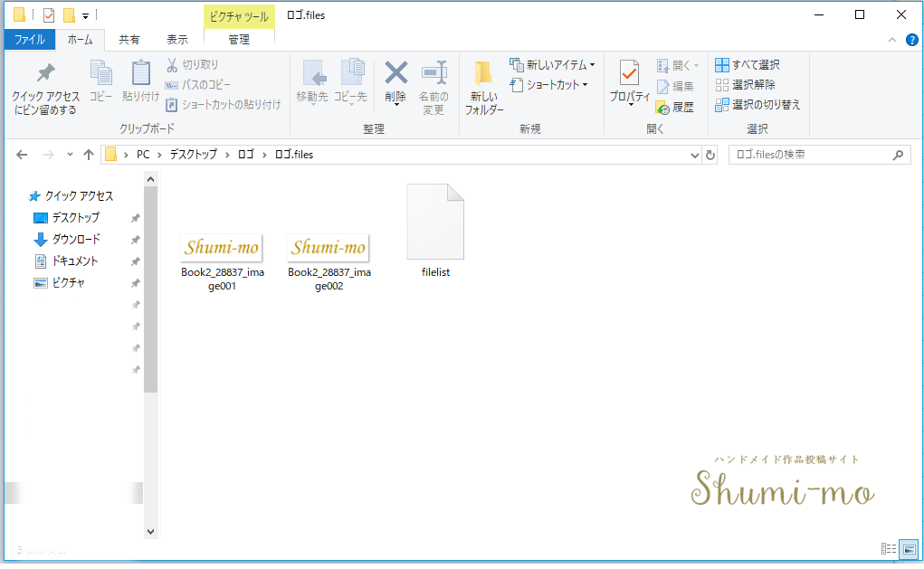Click Select All (すべて選択)
924x569 pixels.
[x=748, y=65]
